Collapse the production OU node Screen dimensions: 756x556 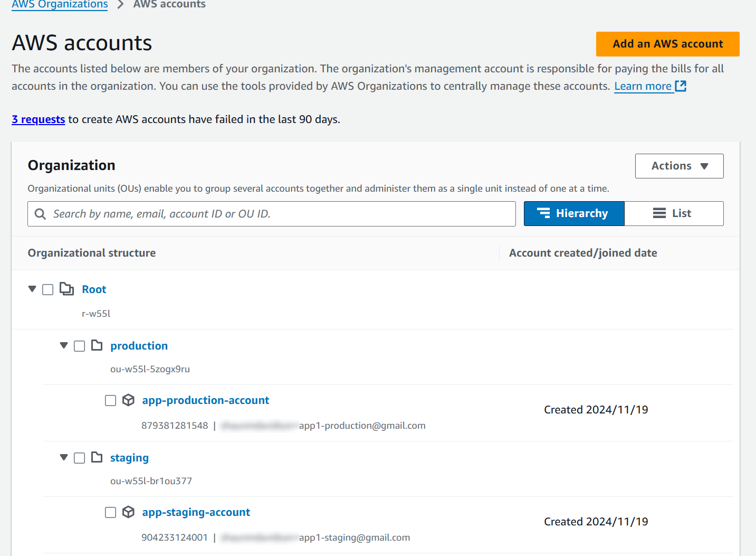pos(64,345)
